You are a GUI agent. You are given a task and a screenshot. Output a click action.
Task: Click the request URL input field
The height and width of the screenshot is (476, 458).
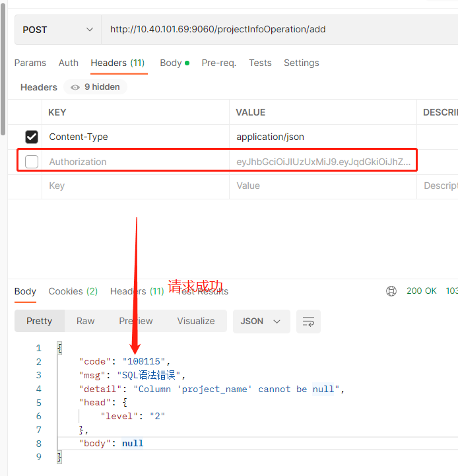[277, 30]
